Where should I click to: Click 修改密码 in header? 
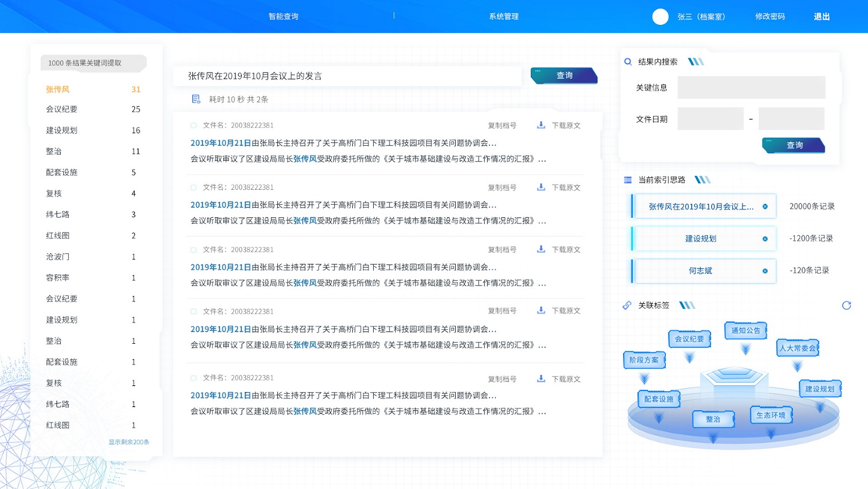coord(770,17)
